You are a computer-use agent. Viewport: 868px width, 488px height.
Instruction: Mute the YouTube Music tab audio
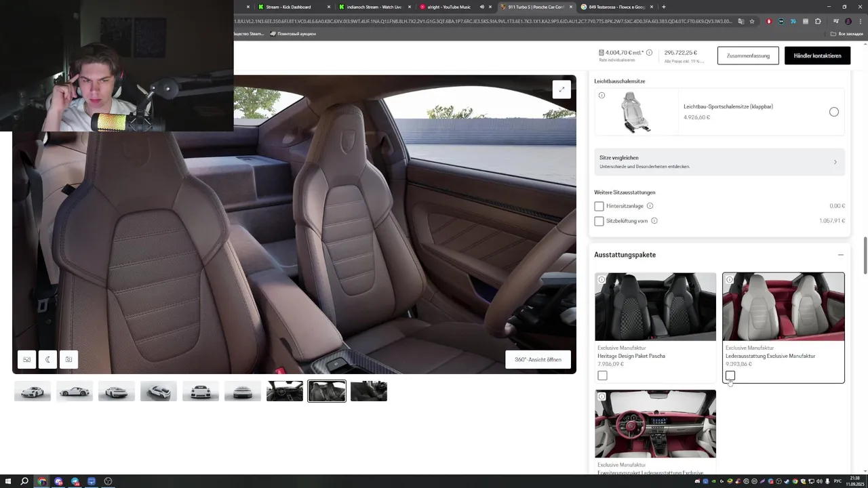(482, 7)
